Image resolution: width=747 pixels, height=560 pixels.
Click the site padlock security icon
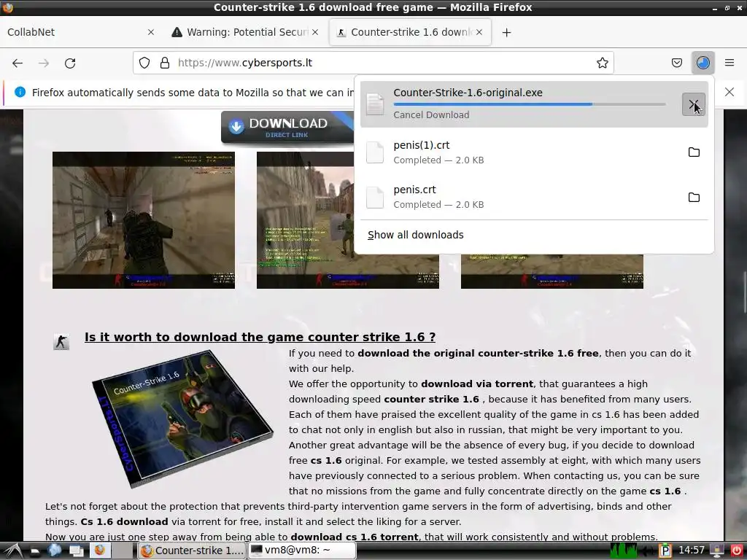[x=165, y=63]
